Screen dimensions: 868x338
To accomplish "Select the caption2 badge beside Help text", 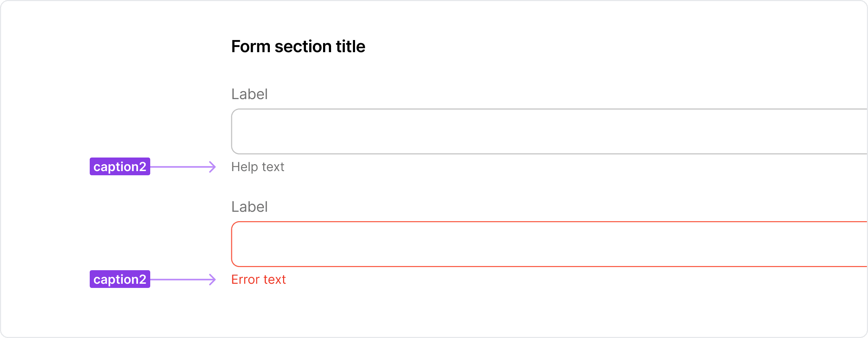I will pos(120,167).
